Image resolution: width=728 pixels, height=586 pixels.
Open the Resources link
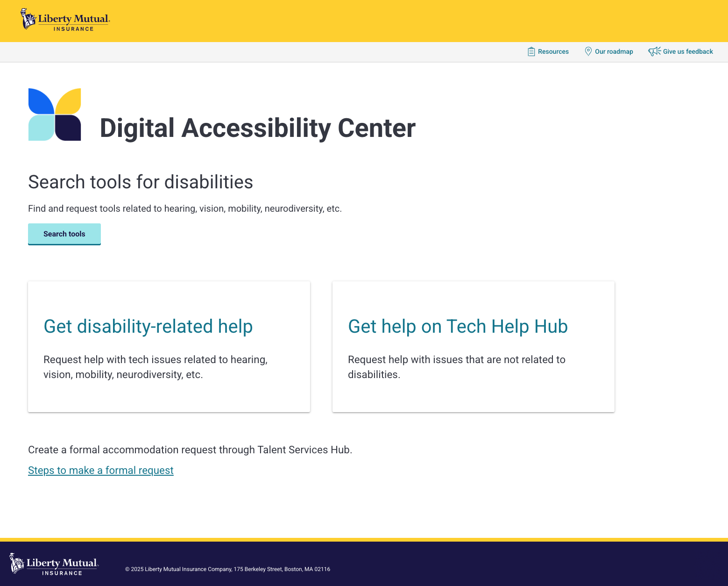coord(548,51)
